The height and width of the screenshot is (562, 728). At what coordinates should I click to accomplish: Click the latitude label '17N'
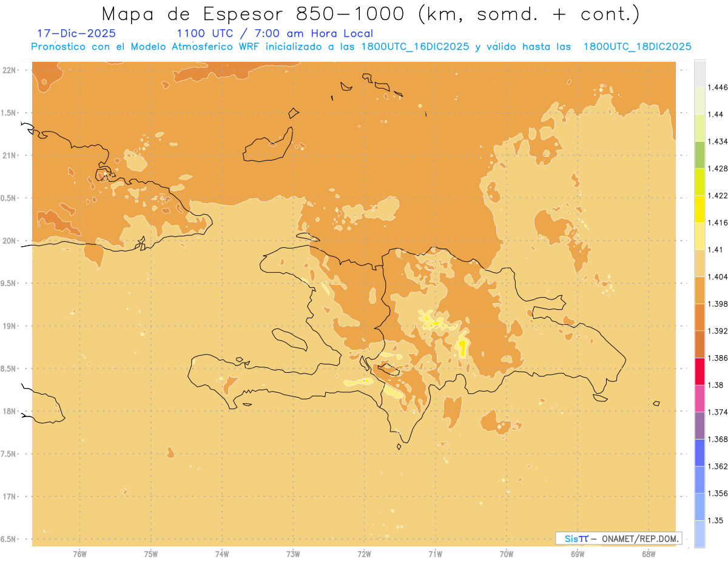(10, 497)
